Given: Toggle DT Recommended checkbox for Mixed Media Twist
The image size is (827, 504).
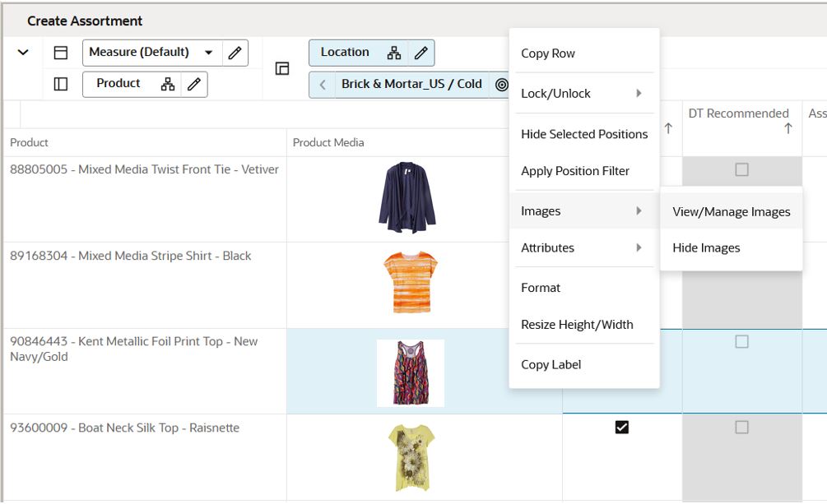Looking at the screenshot, I should coord(741,169).
